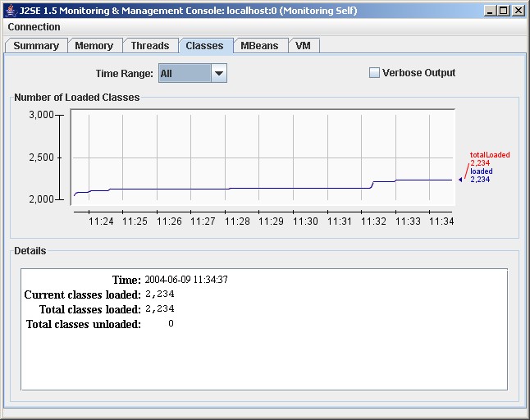Open the Connection menu
Screen dimensions: 530x420
click(x=34, y=27)
